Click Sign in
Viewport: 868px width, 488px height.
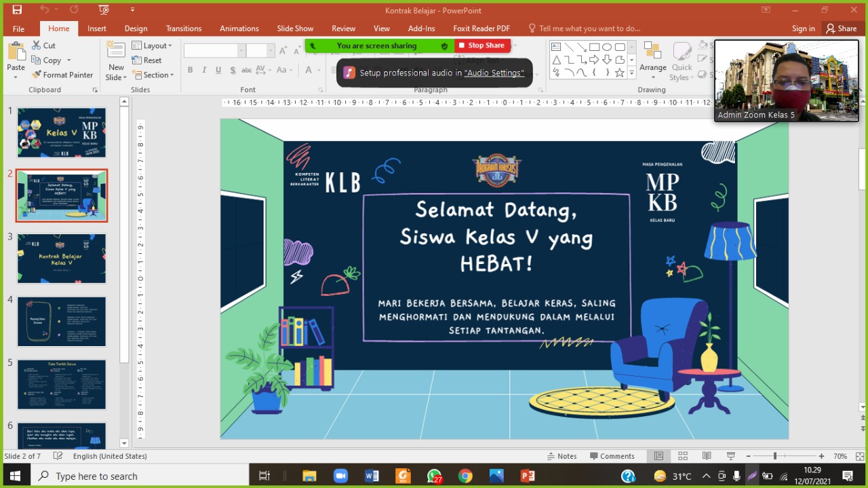click(804, 29)
